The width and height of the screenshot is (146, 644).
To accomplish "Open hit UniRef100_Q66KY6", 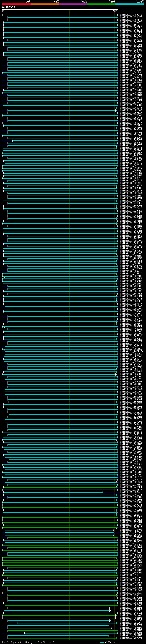I will click(x=131, y=379).
